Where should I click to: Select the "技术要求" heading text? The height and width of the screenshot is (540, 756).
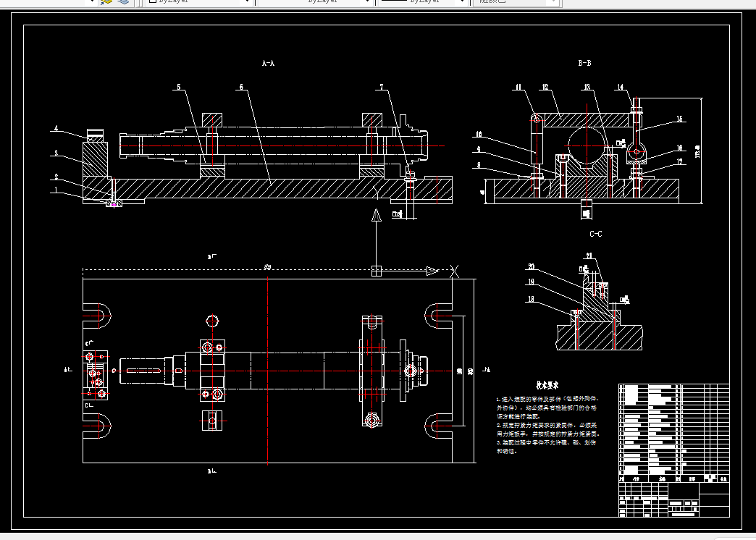(x=547, y=385)
